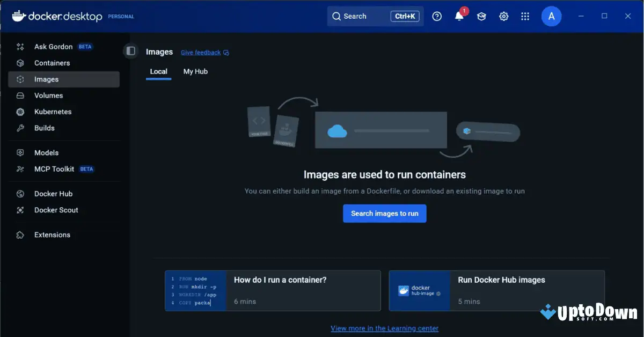Open the Give feedback link
Viewport: 644px width, 337px height.
(201, 52)
